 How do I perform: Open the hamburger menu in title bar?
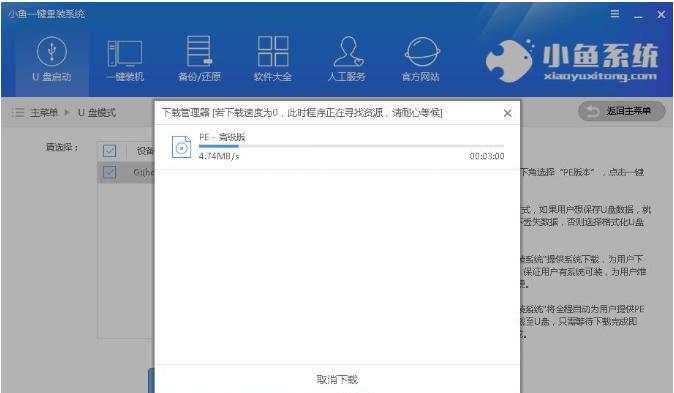click(x=615, y=14)
